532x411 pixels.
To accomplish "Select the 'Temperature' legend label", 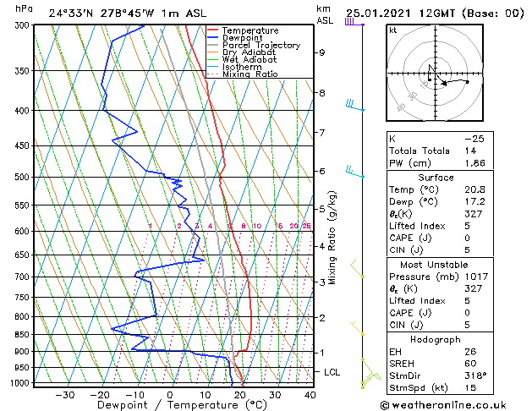I will point(250,30).
